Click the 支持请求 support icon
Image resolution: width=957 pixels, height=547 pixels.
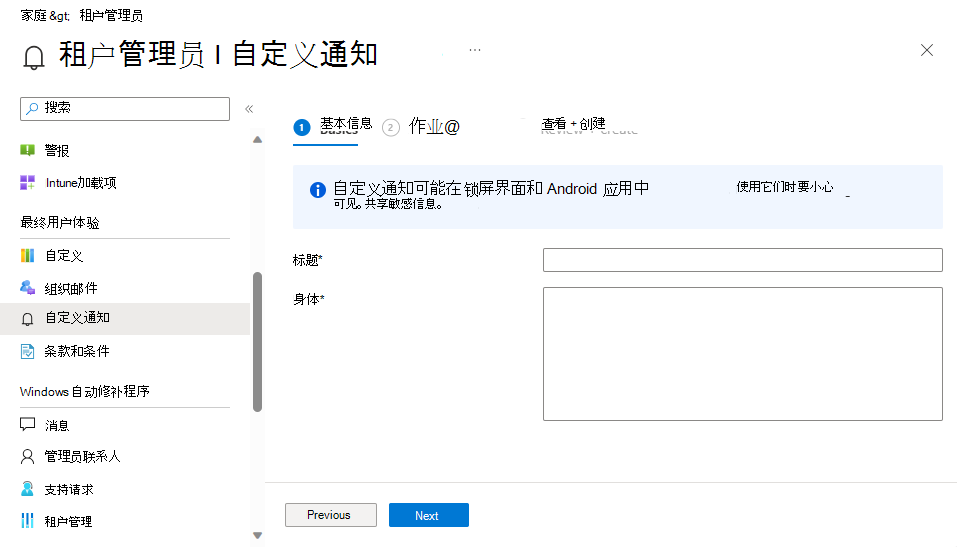point(27,488)
